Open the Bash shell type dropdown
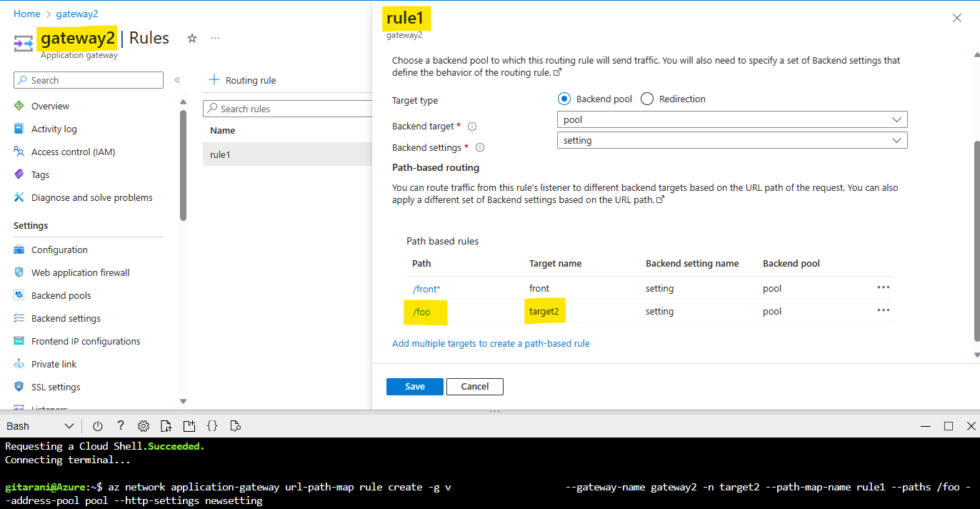Screen dimensions: 980x509 point(40,426)
